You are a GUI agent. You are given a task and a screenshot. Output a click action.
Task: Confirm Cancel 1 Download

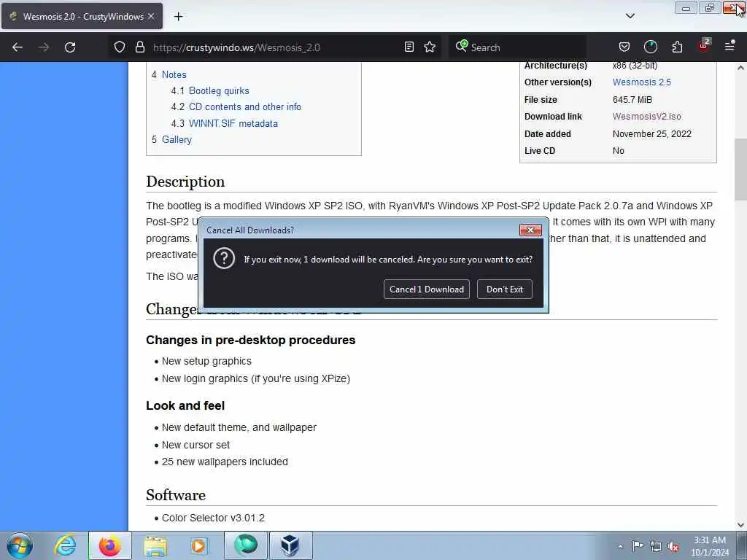coord(426,289)
